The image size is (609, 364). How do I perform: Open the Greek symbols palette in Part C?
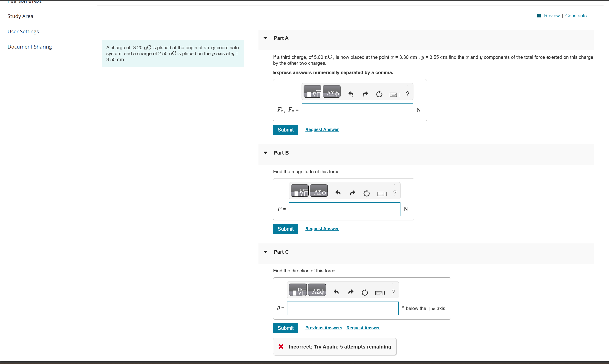(317, 290)
